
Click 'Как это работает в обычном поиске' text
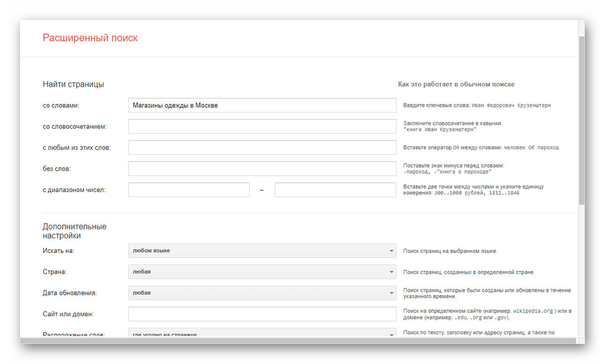pos(456,84)
